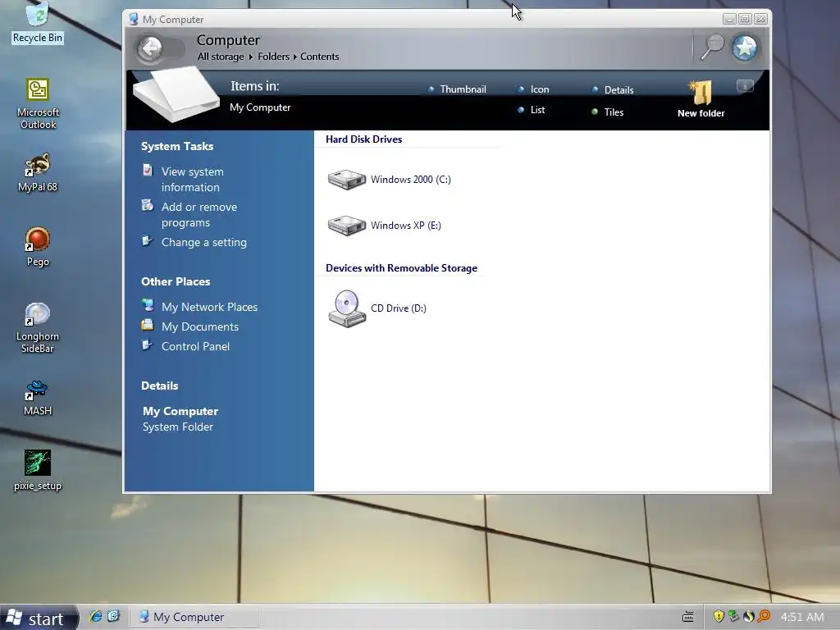Click the Windows 2000 (C:) label
Viewport: 840px width, 630px height.
point(411,180)
